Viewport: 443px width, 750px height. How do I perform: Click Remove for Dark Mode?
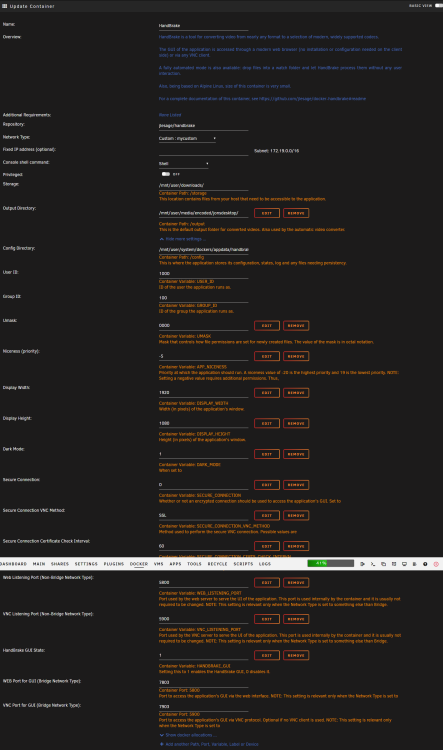pos(296,454)
